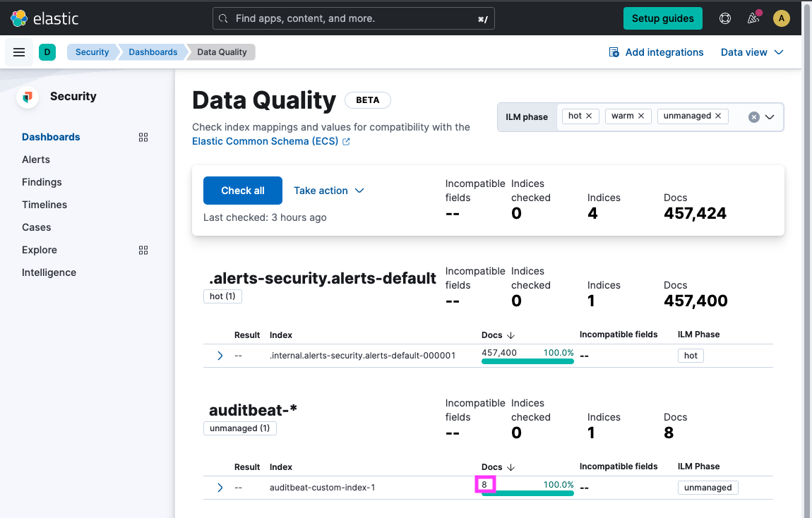
Task: Open the help menu lifebuoy icon
Action: tap(725, 18)
